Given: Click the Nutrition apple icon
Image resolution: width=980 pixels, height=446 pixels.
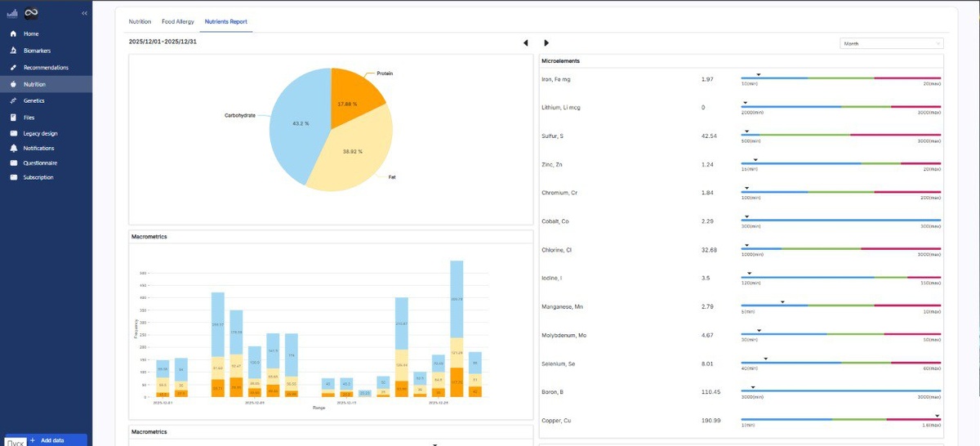Looking at the screenshot, I should (x=13, y=84).
